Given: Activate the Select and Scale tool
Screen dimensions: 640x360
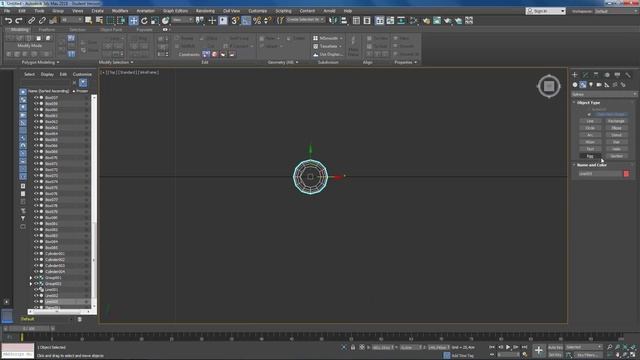Looking at the screenshot, I should 155,20.
